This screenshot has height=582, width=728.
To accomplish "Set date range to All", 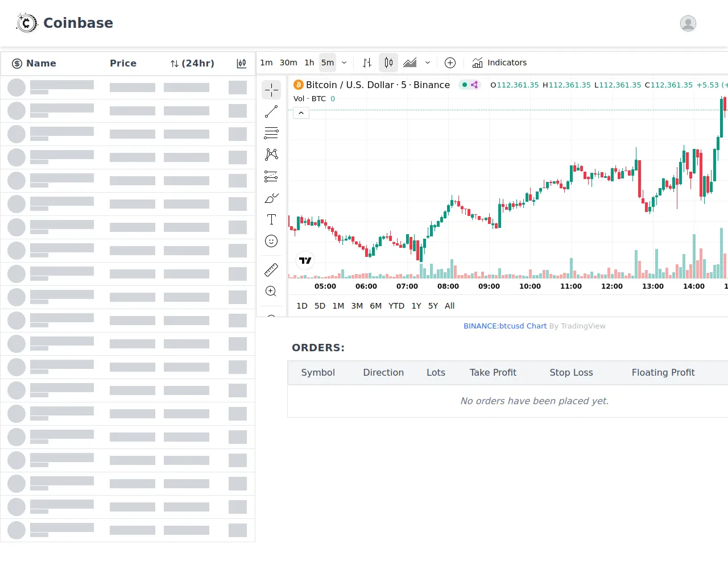I will (450, 306).
